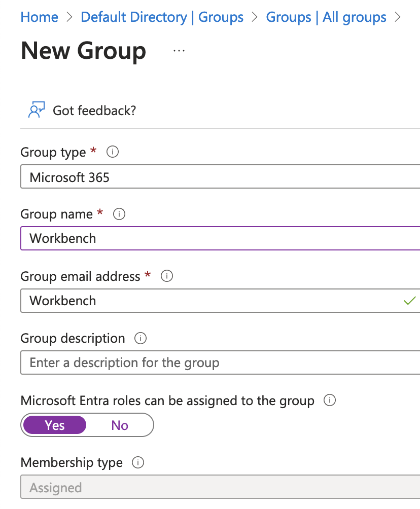Focus the Group name field containing Workbench
The width and height of the screenshot is (420, 509).
pos(220,238)
